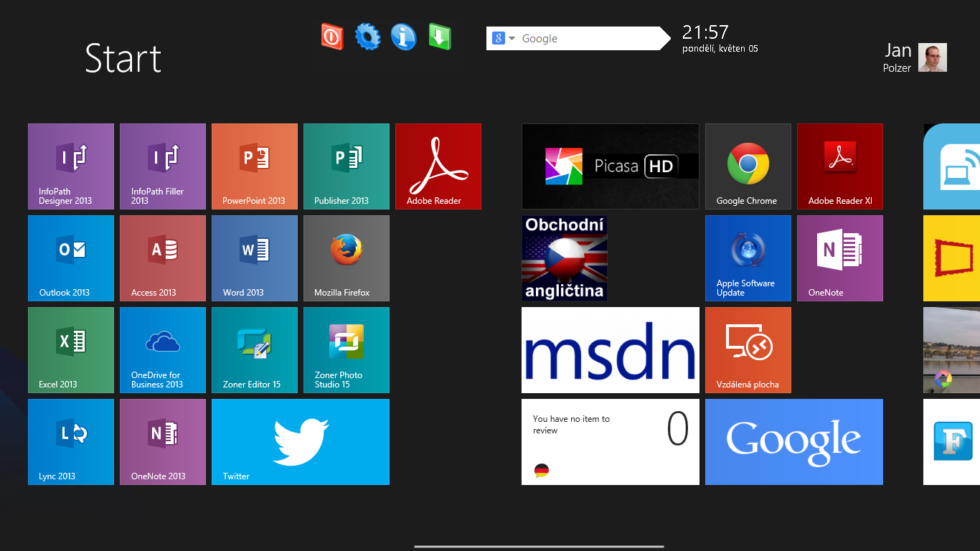Launch Google Chrome
The image size is (980, 551).
(748, 166)
